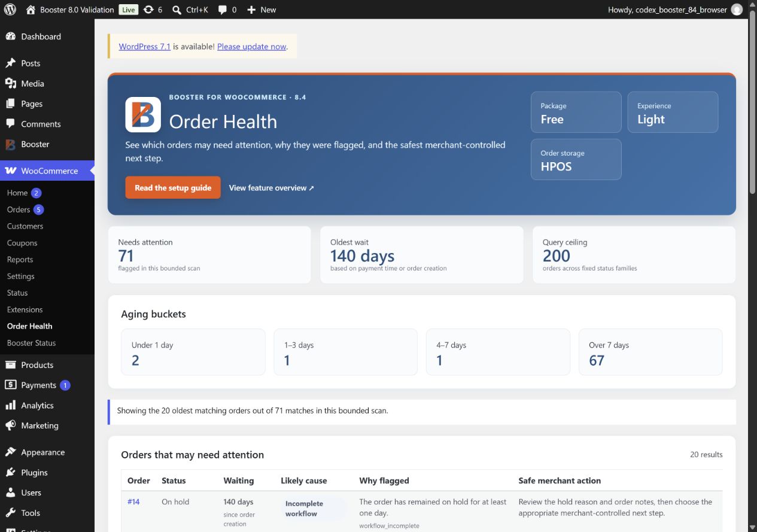Click the Booster logo in Order Health banner
Image resolution: width=757 pixels, height=532 pixels.
[x=143, y=114]
